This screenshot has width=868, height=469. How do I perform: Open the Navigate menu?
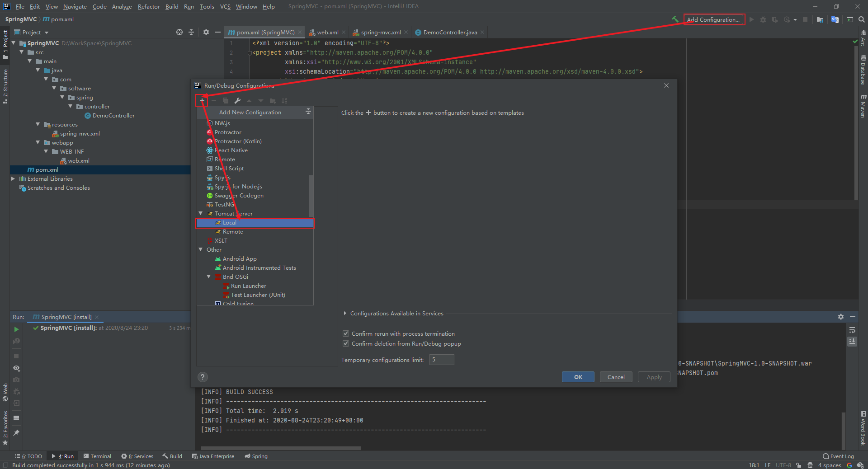75,6
